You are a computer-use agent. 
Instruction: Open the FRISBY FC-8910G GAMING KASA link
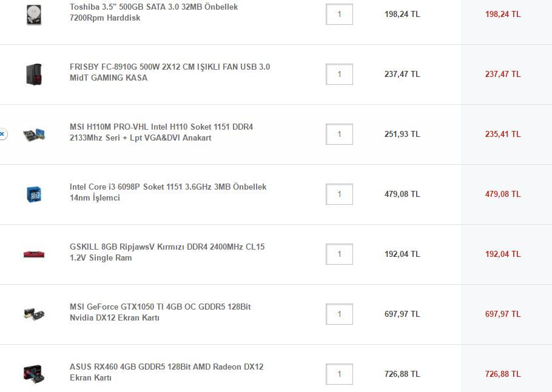(x=169, y=72)
